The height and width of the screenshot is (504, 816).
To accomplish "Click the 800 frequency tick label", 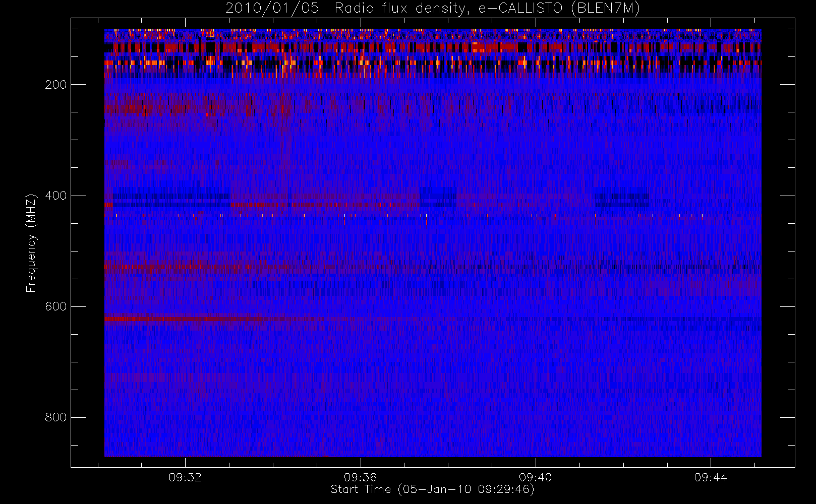I will (56, 417).
